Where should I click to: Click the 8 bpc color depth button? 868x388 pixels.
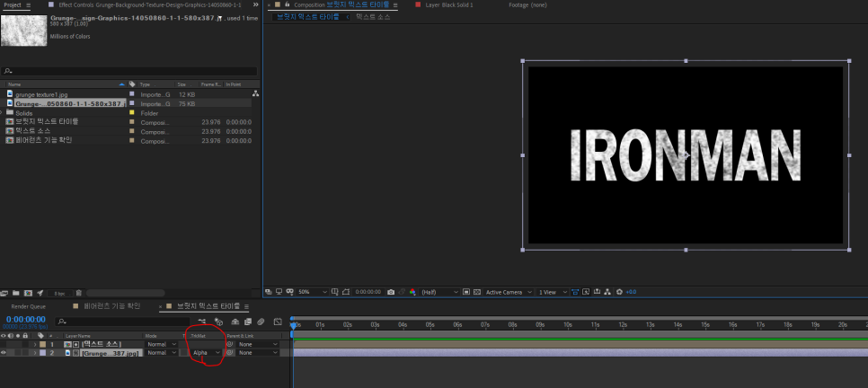[60, 294]
